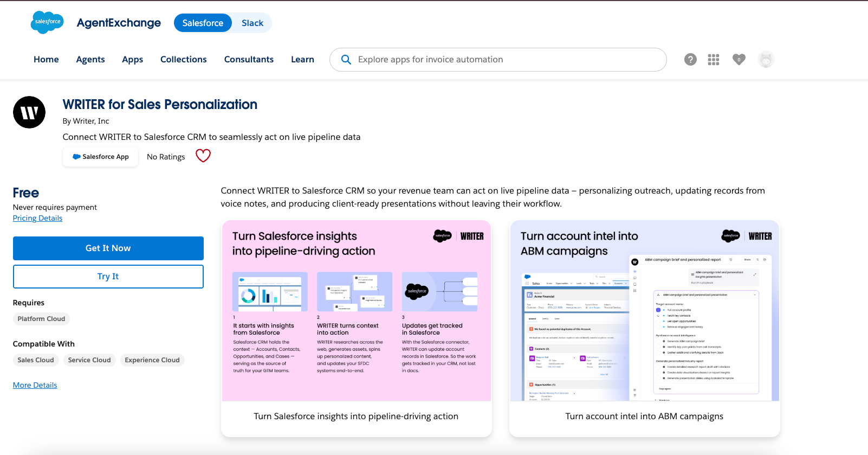Open the pipeline-driving action screenshot
Viewport: 868px width, 455px height.
coord(357,311)
